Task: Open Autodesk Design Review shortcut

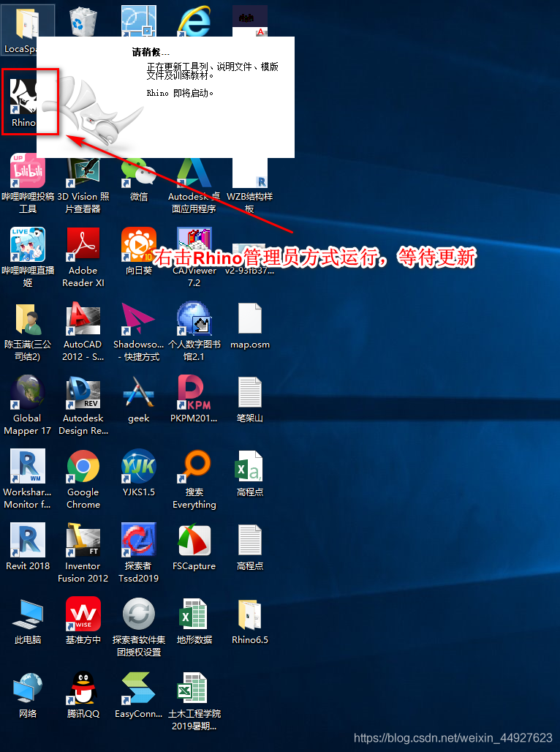Action: tap(83, 405)
